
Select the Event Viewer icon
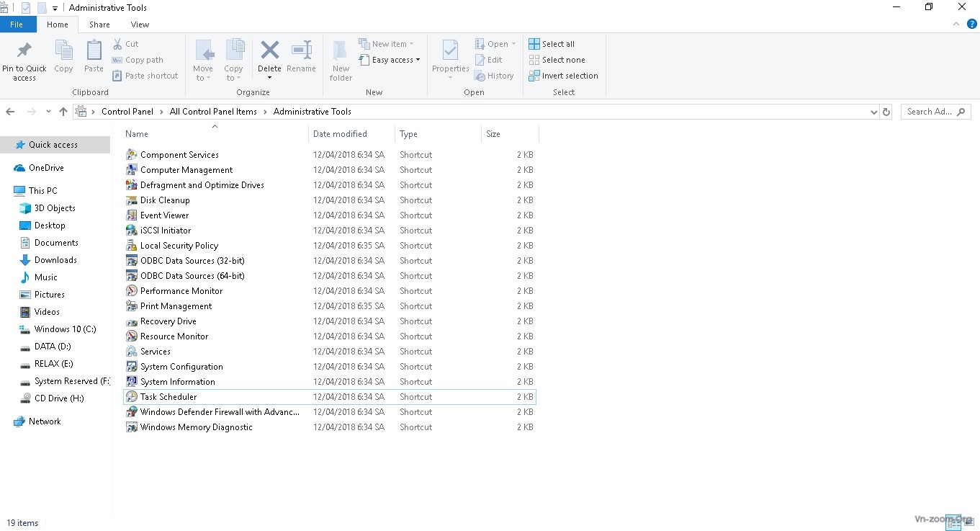click(x=131, y=215)
